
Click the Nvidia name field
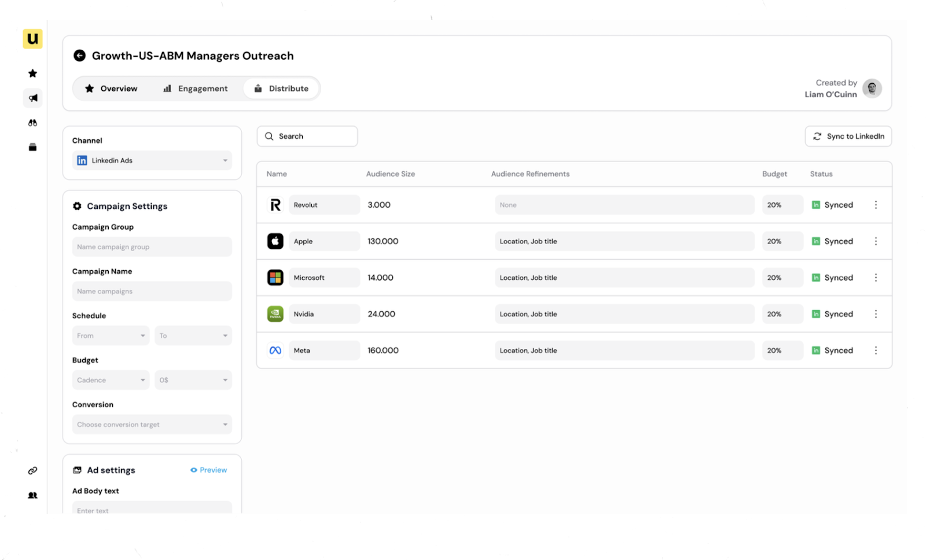[324, 314]
